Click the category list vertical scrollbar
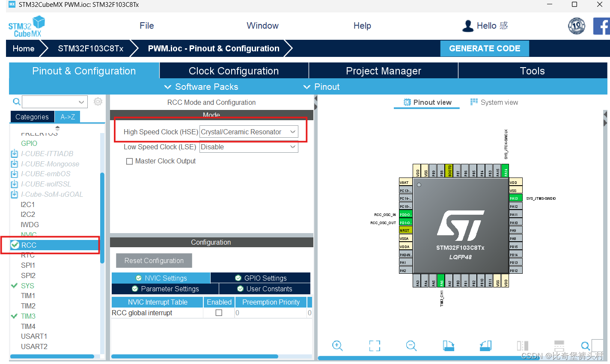Image resolution: width=610 pixels, height=364 pixels. coord(102,218)
